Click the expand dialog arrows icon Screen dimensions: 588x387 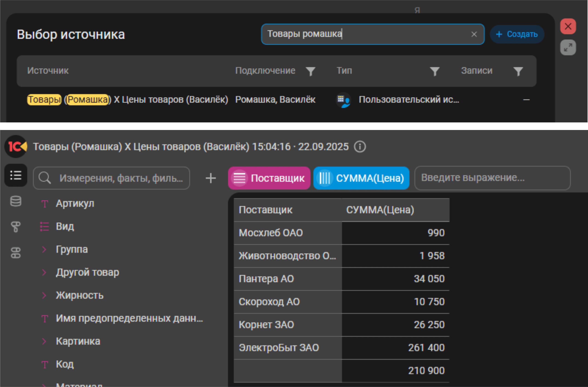point(568,47)
